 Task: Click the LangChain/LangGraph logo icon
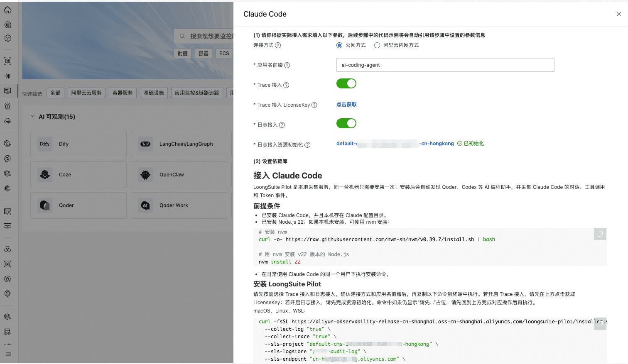[x=145, y=144]
